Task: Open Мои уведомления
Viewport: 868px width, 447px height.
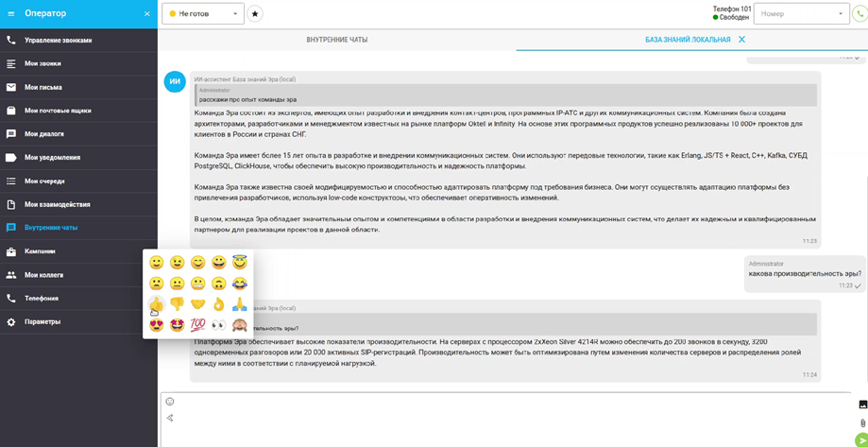Action: point(78,157)
